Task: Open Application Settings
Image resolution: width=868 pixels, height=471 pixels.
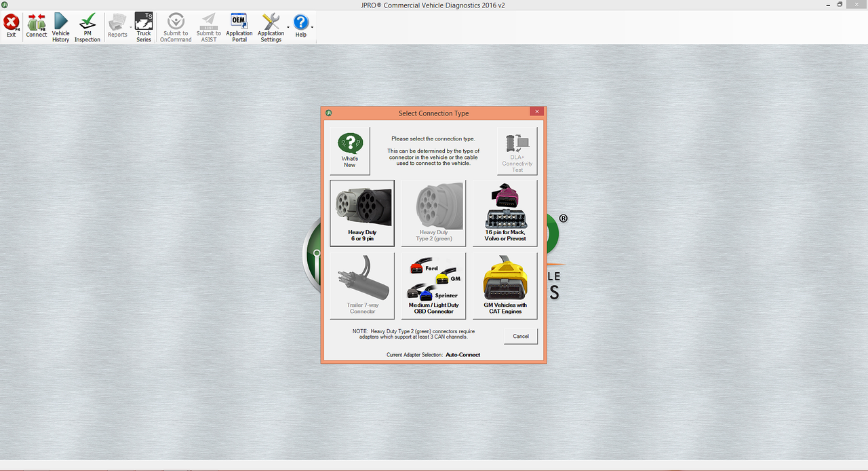Action: [x=271, y=27]
